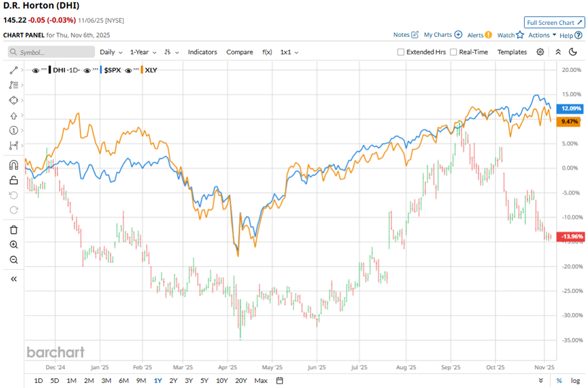Zoom out with the magnifier minus icon
This screenshot has height=388, width=588.
point(14,259)
